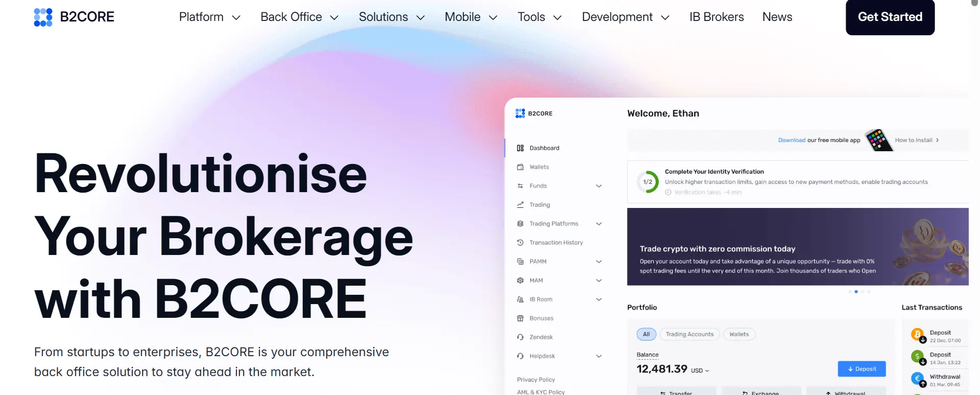Screen dimensions: 980x395
Task: Open the Development dropdown menu
Action: point(626,17)
